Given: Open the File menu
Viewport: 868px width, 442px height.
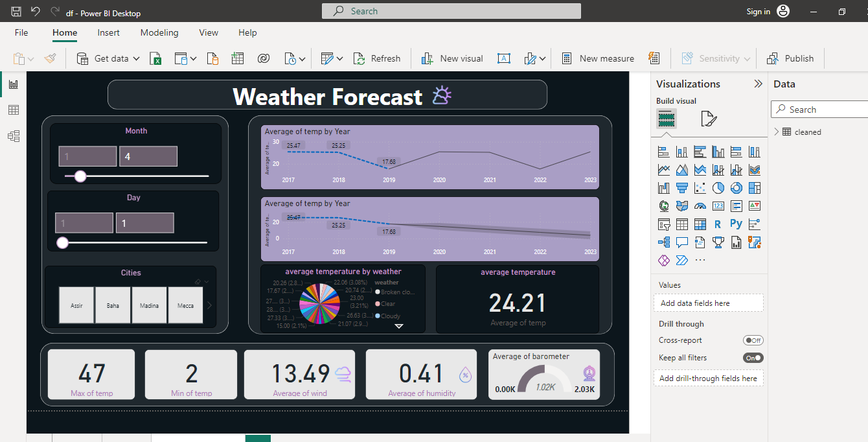Looking at the screenshot, I should tap(21, 32).
